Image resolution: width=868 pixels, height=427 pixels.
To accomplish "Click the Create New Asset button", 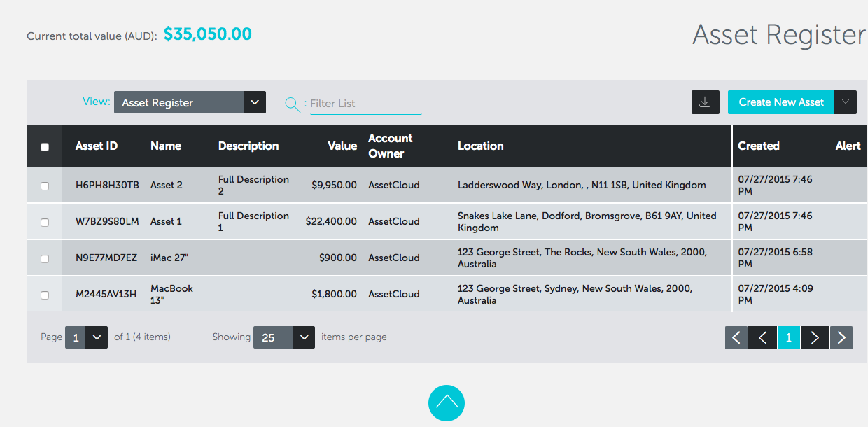I will [x=780, y=102].
